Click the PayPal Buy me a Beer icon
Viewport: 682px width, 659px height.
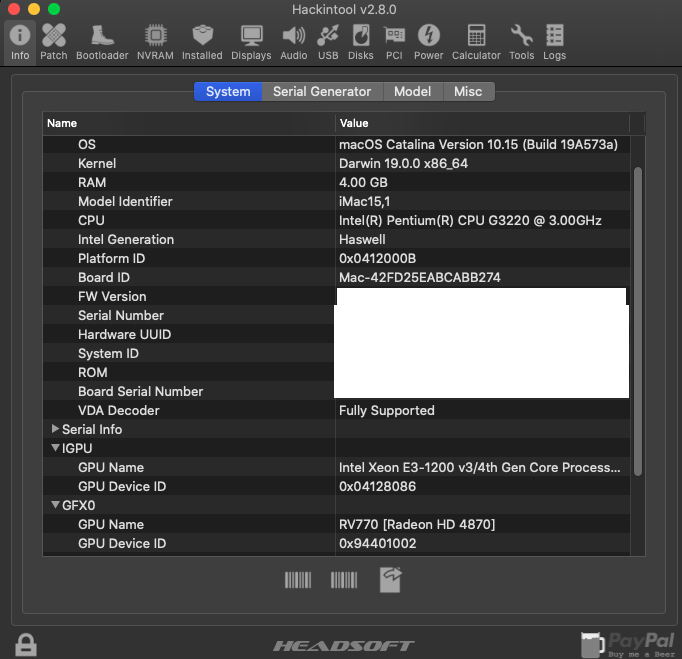click(628, 644)
